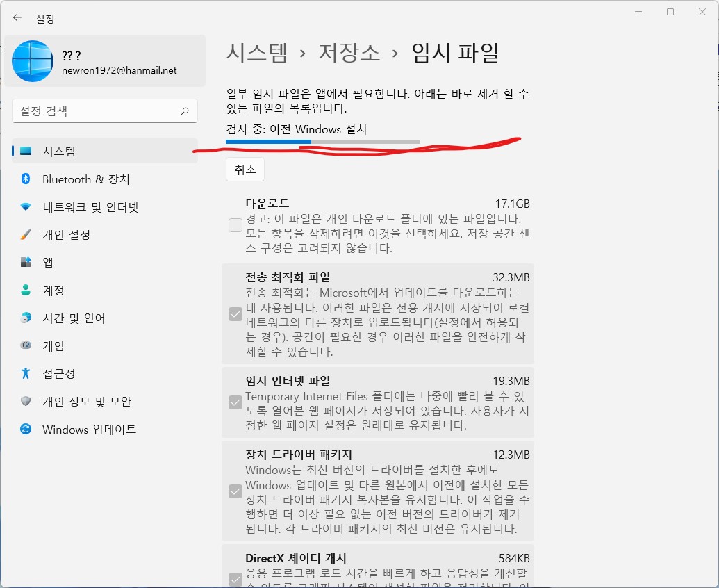This screenshot has width=719, height=588.
Task: Click the newron1972@hanmail.net account email
Action: coord(119,70)
